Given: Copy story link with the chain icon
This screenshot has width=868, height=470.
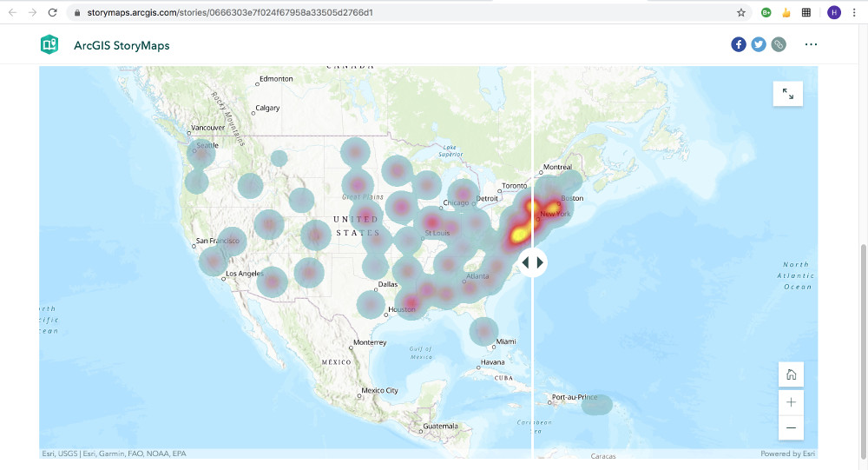Looking at the screenshot, I should (779, 44).
